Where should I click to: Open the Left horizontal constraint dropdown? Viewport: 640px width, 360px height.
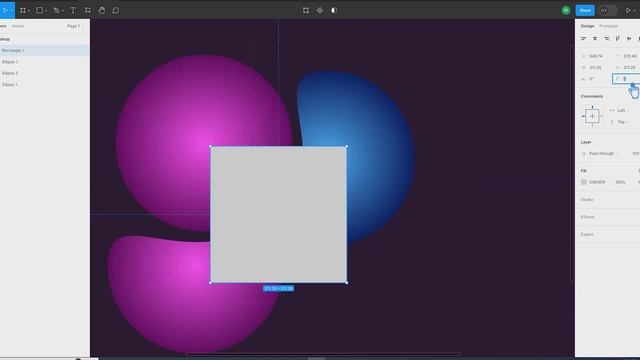(x=619, y=110)
